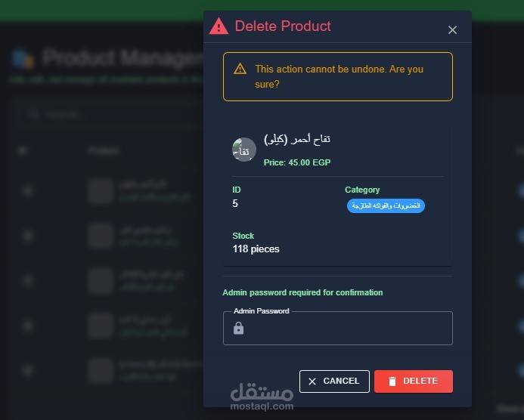
Task: Click the Arabic product name heading
Action: coord(297,139)
